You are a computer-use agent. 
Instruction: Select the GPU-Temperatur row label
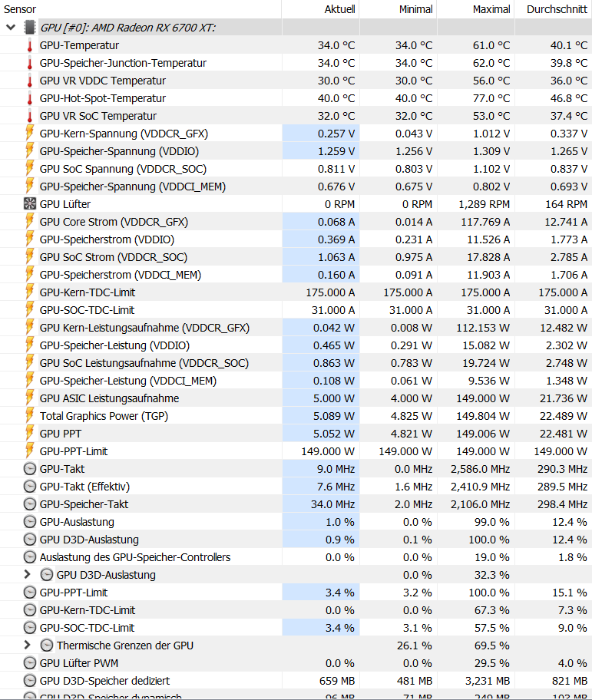click(79, 45)
